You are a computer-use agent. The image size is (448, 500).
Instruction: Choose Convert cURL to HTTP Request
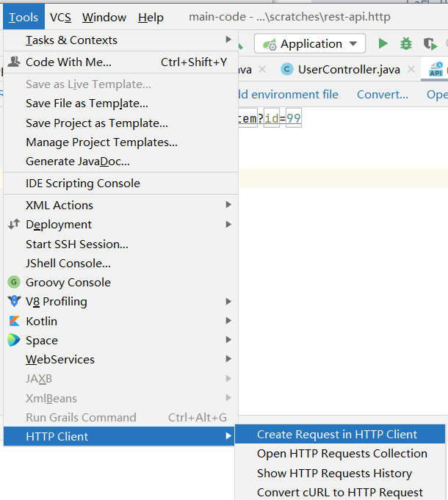(x=340, y=493)
